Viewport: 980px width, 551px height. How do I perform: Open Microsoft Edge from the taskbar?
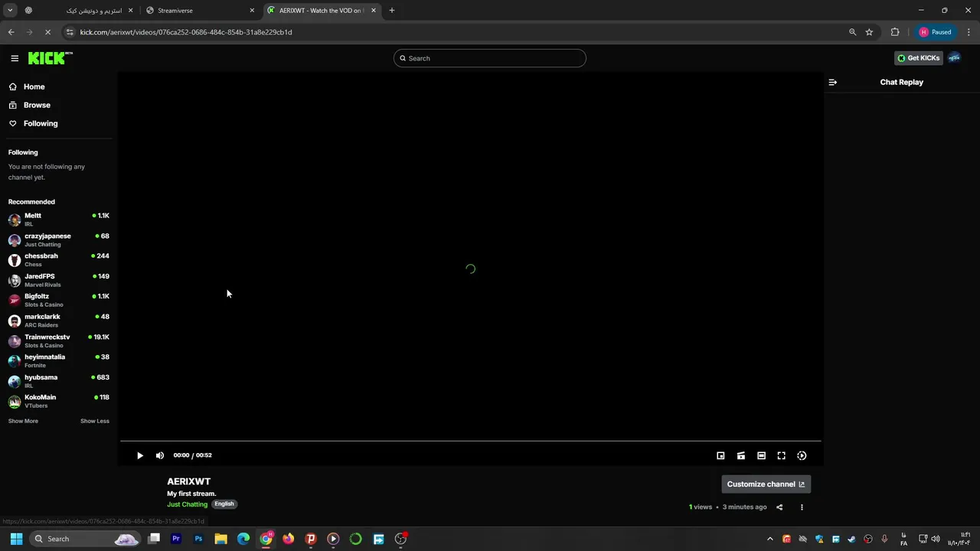[x=243, y=539]
